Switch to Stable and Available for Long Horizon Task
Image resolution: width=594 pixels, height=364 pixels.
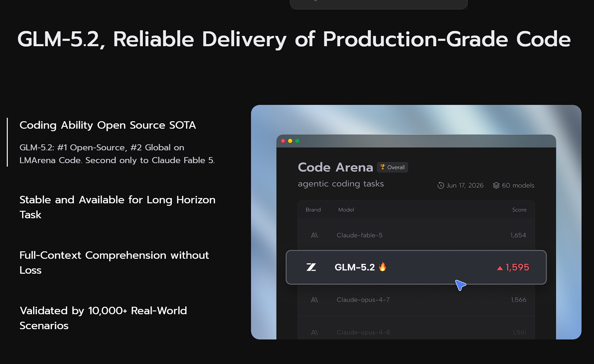coord(117,207)
